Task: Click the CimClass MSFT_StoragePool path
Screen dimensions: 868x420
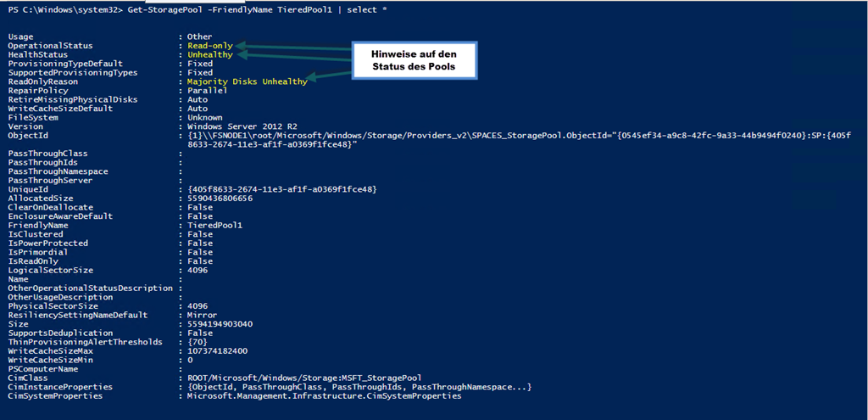Action: (x=304, y=378)
